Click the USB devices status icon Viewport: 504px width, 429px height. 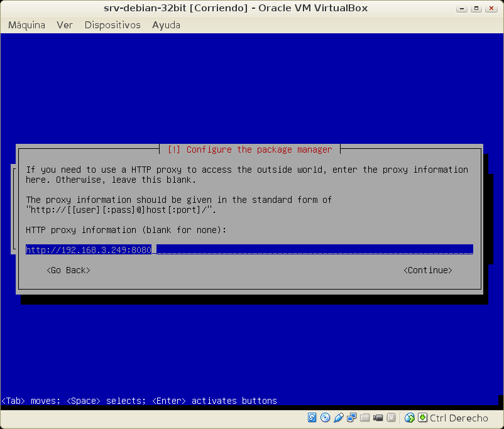(x=339, y=418)
